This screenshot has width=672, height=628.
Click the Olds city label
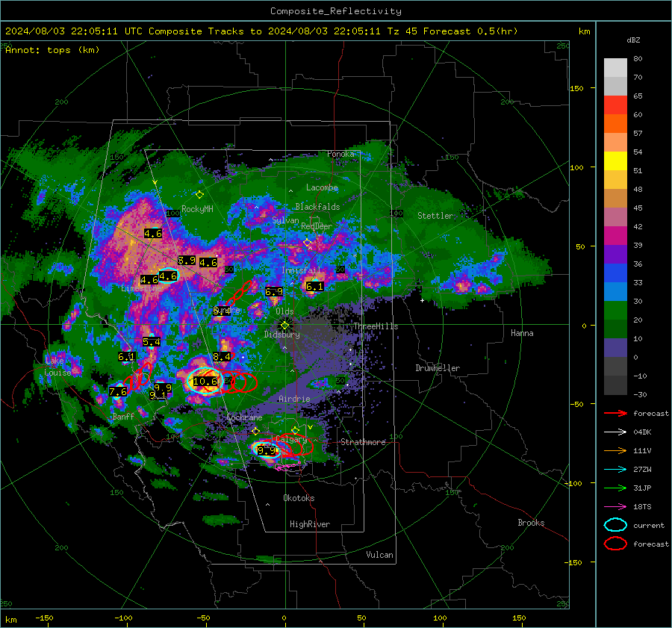point(284,311)
